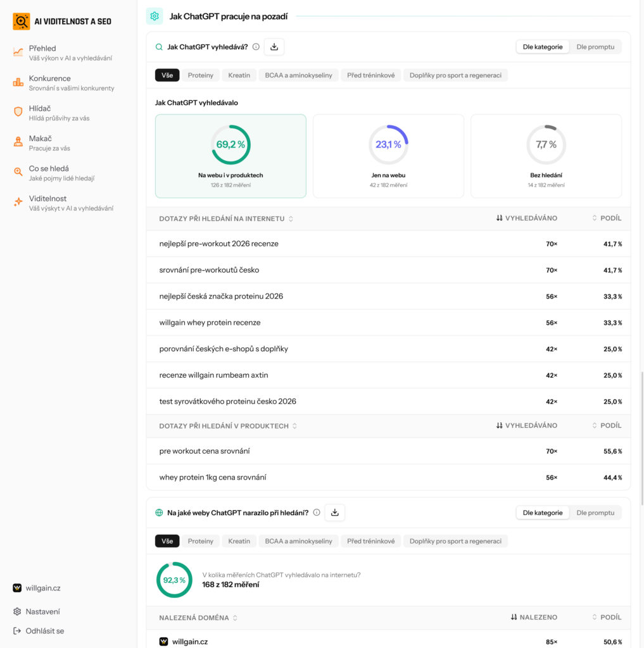The width and height of the screenshot is (644, 648).
Task: Click the globe icon in websites section
Action: coord(159,513)
